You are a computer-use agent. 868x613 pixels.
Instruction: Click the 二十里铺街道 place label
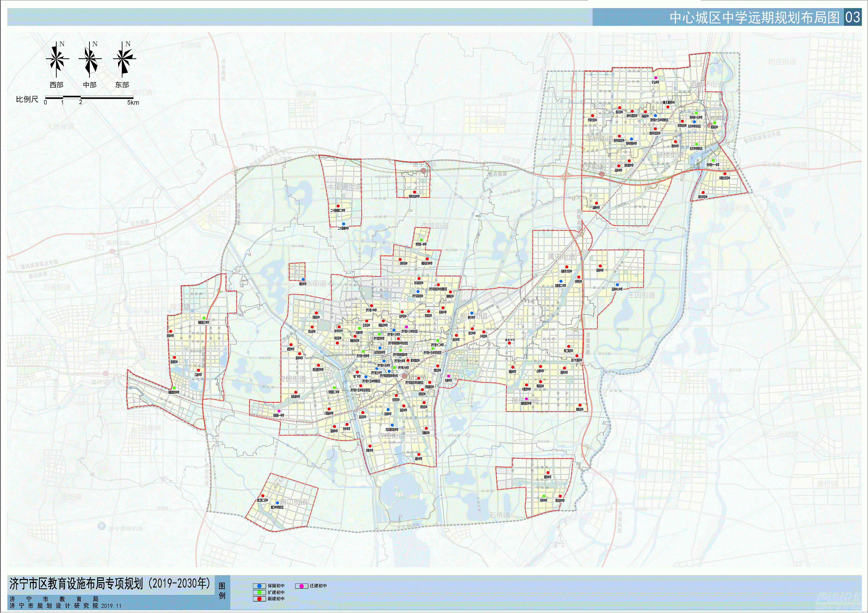(341, 186)
